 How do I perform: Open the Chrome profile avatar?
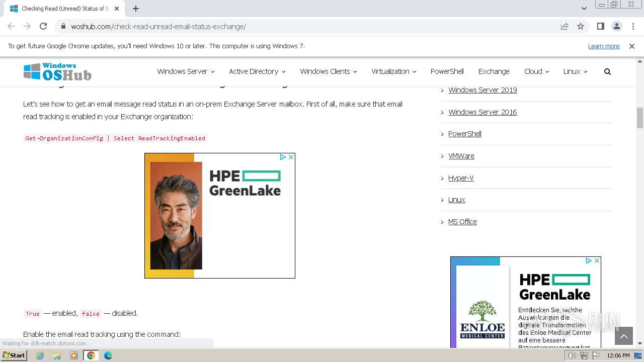pyautogui.click(x=616, y=26)
